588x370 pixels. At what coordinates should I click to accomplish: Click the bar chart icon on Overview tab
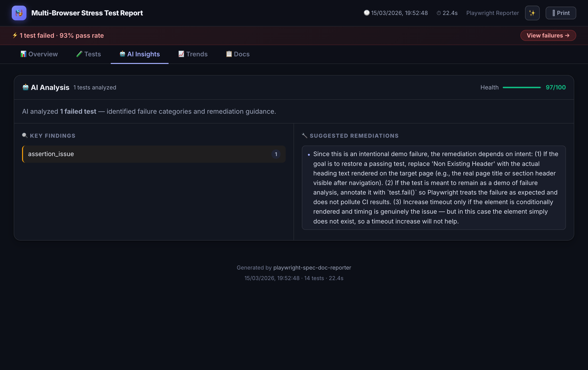[x=23, y=54]
